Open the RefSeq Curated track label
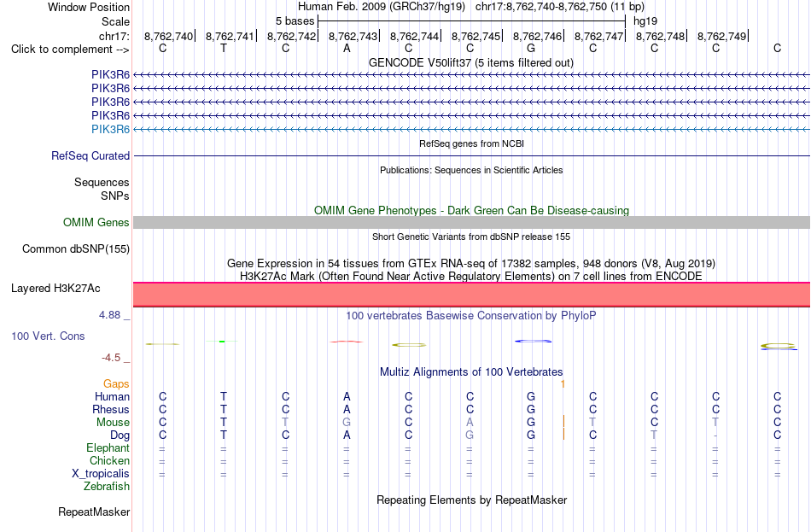This screenshot has width=811, height=532. point(90,155)
